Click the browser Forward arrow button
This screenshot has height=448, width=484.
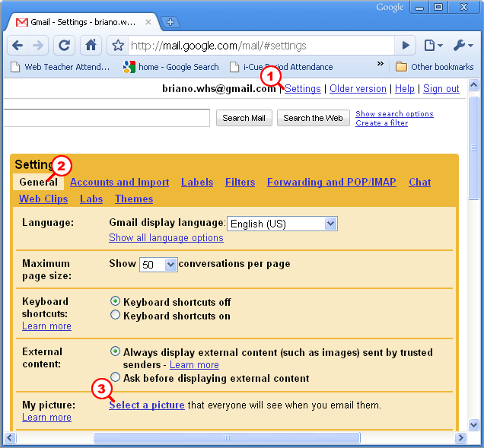38,46
